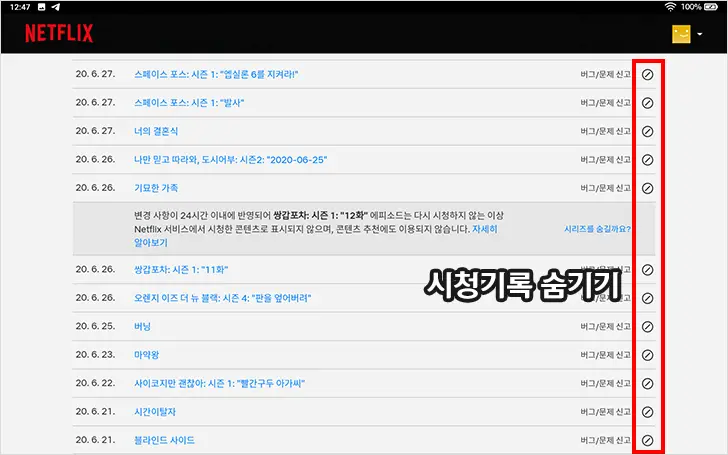
Task: Hide the 사이코지만 괜찮아 episode entry
Action: pyautogui.click(x=647, y=384)
